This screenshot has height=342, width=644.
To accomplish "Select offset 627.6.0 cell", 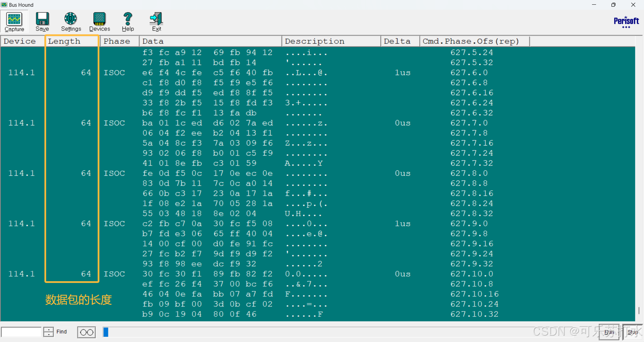I will click(469, 72).
